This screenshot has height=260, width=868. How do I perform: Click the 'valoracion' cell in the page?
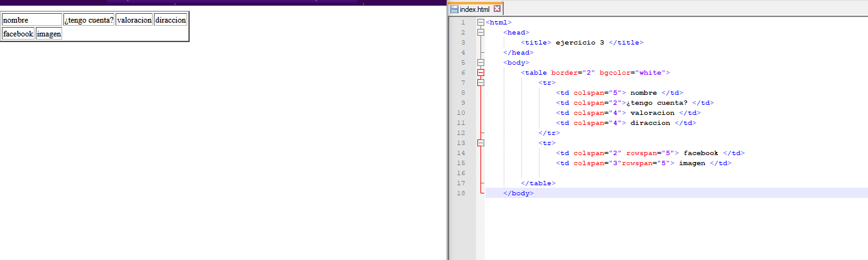tap(134, 20)
